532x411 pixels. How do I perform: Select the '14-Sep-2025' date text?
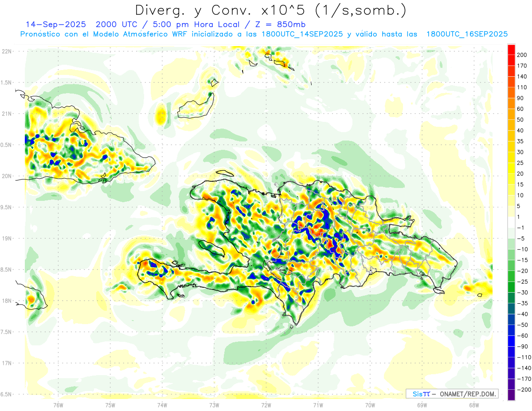tap(56, 24)
